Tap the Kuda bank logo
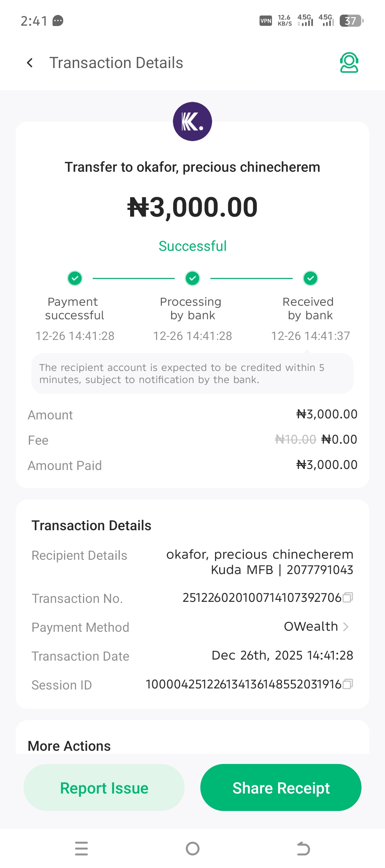The image size is (385, 868). pos(192,122)
